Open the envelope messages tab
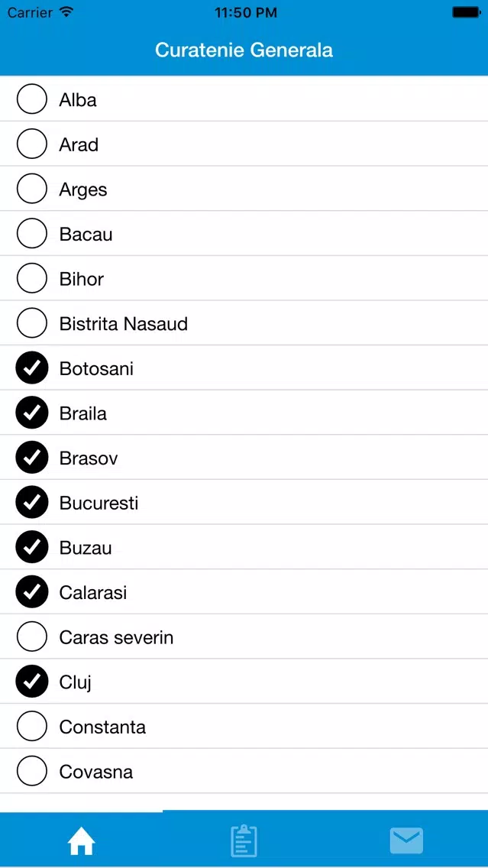Screen dimensions: 488x868 coord(406,841)
